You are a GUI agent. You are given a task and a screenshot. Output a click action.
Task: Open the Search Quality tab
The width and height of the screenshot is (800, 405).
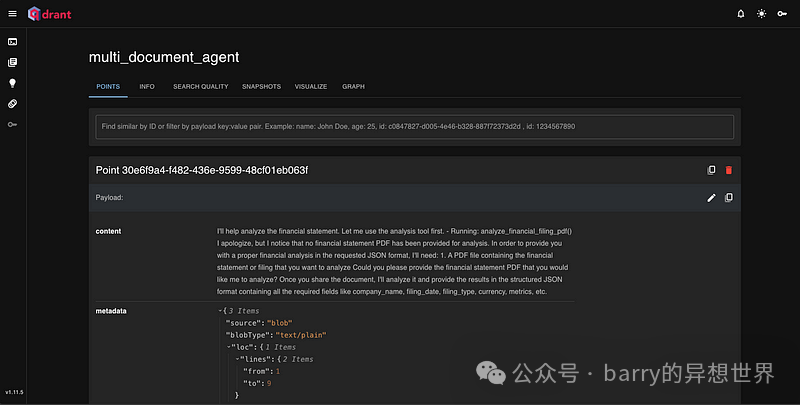click(201, 87)
